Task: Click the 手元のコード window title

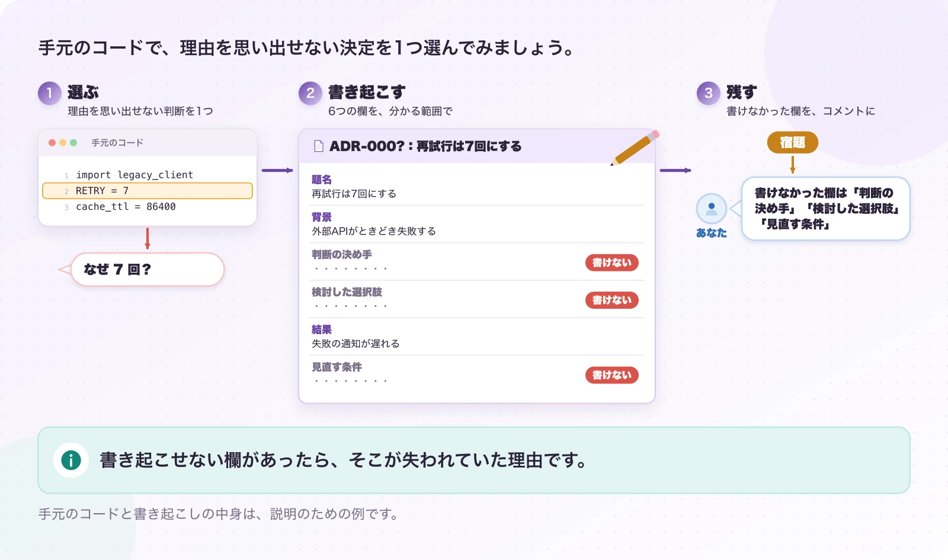Action: [117, 143]
